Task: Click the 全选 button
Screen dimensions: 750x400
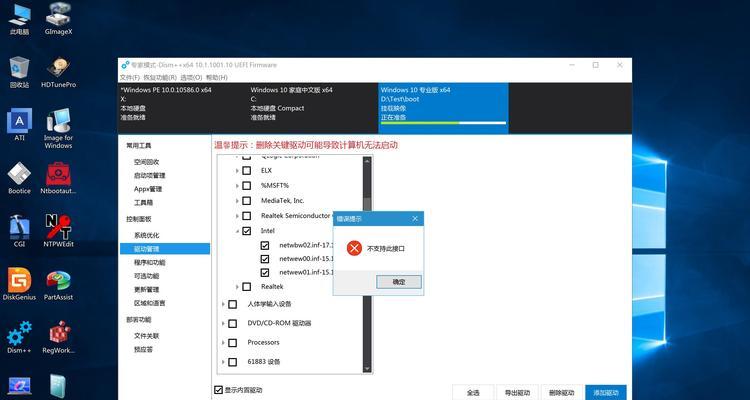Action: (x=473, y=392)
